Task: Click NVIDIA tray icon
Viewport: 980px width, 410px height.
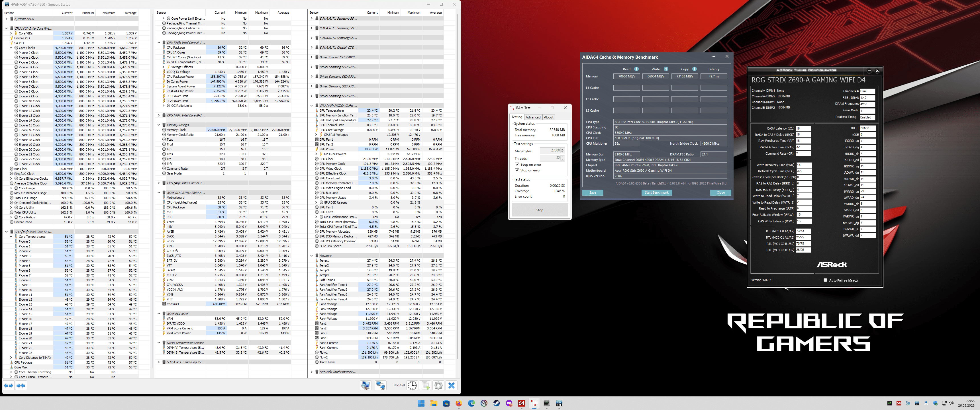Action: pos(889,403)
